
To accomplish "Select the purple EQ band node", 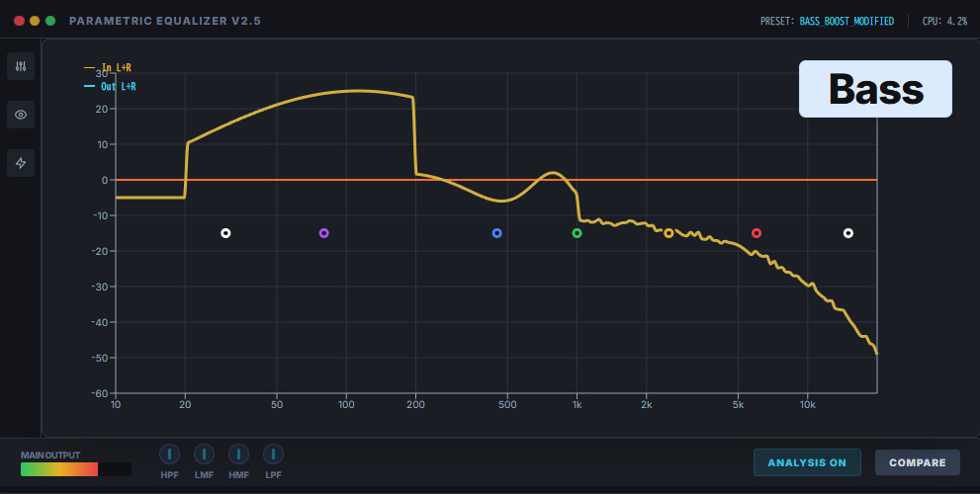I will click(323, 233).
